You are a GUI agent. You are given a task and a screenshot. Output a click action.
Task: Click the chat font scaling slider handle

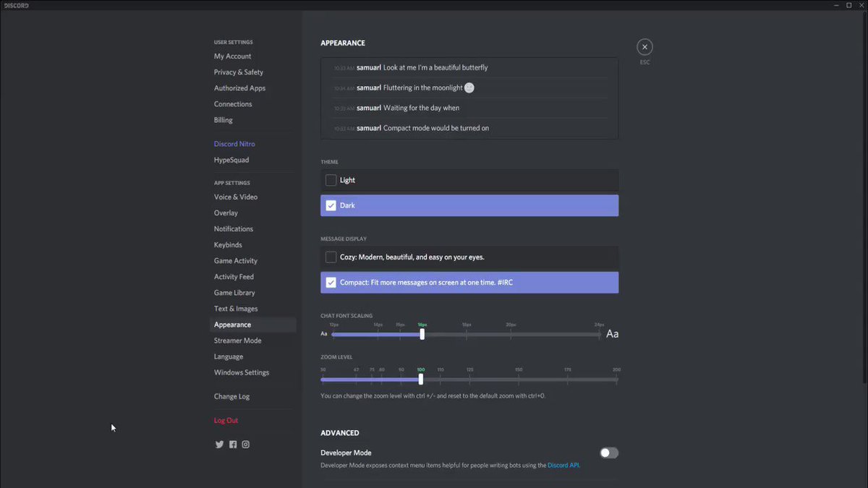pyautogui.click(x=422, y=334)
